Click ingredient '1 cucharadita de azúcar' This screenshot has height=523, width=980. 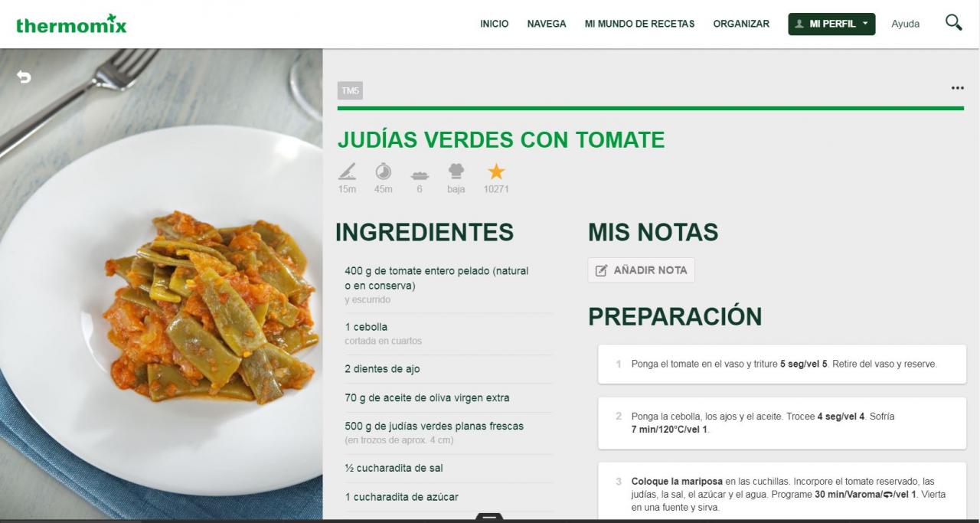tap(401, 497)
